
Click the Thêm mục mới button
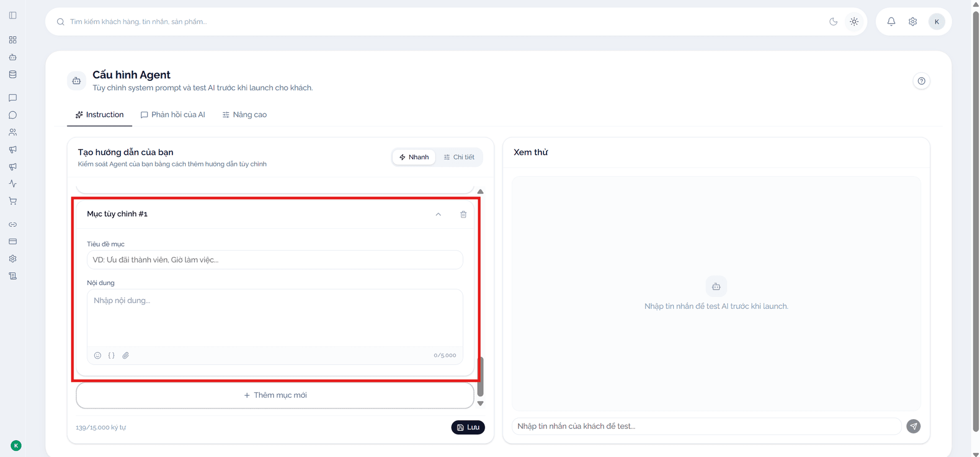pos(275,395)
